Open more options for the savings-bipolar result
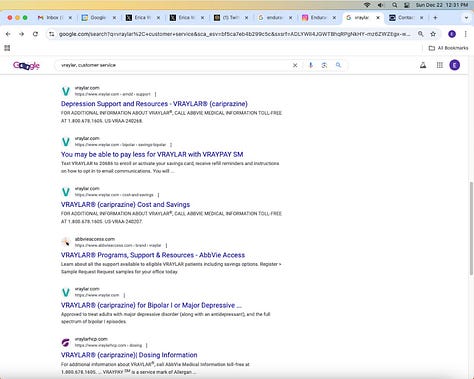 point(171,145)
